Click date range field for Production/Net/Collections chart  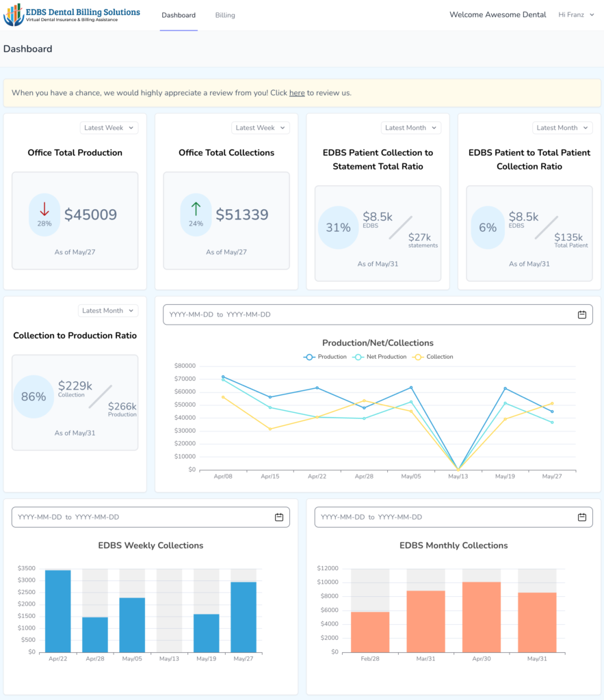pyautogui.click(x=378, y=314)
